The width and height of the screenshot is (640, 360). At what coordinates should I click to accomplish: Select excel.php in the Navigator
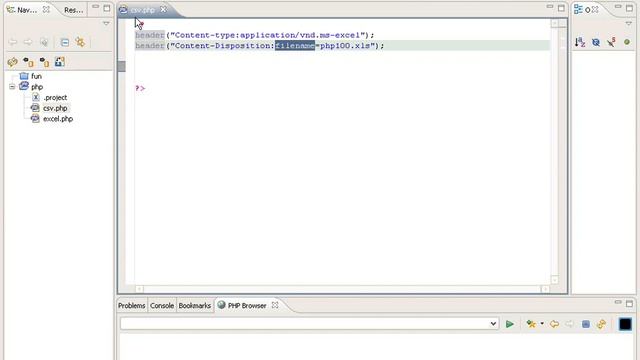58,119
